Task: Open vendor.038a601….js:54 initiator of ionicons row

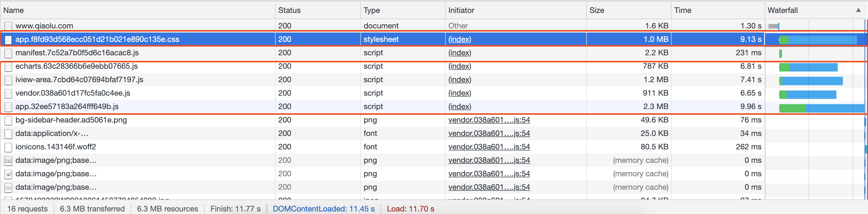Action: [489, 147]
